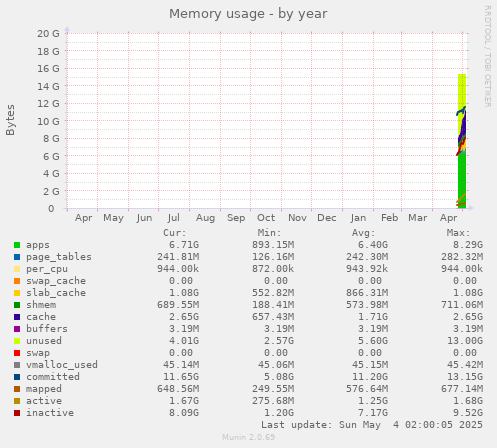
Task: Click the 'Cur:' column header
Action: [x=175, y=233]
